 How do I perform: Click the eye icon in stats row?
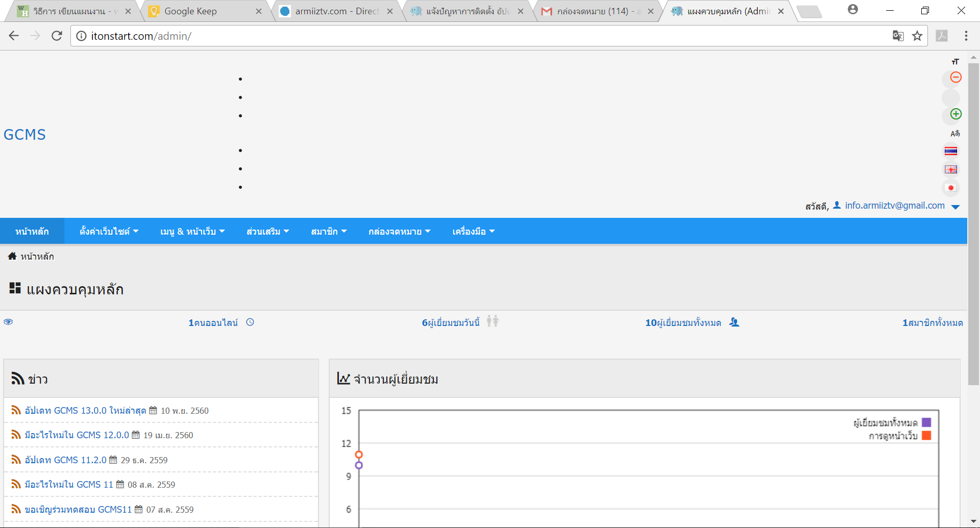click(x=8, y=322)
